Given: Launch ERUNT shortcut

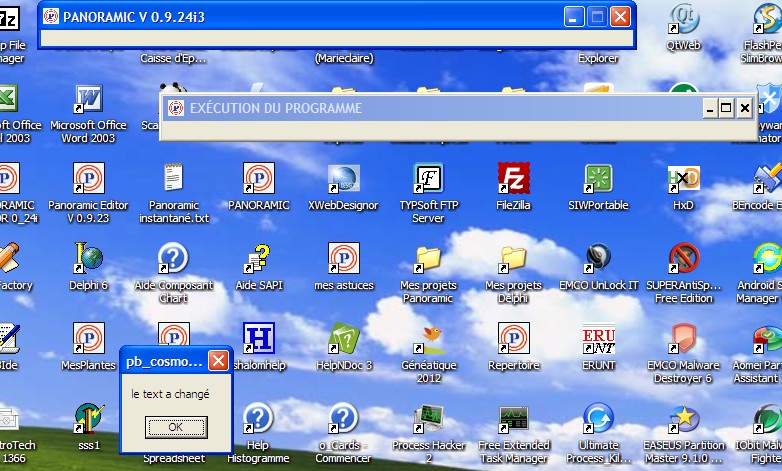Looking at the screenshot, I should click(598, 339).
